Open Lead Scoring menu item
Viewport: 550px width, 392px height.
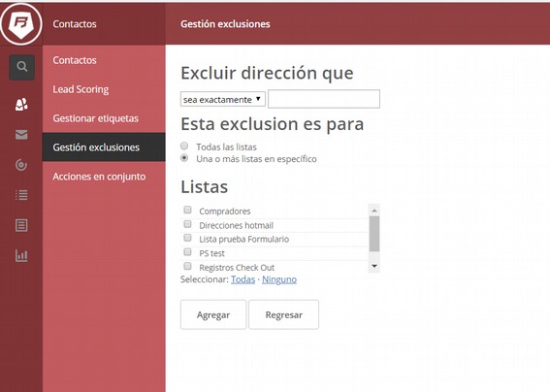tap(81, 89)
